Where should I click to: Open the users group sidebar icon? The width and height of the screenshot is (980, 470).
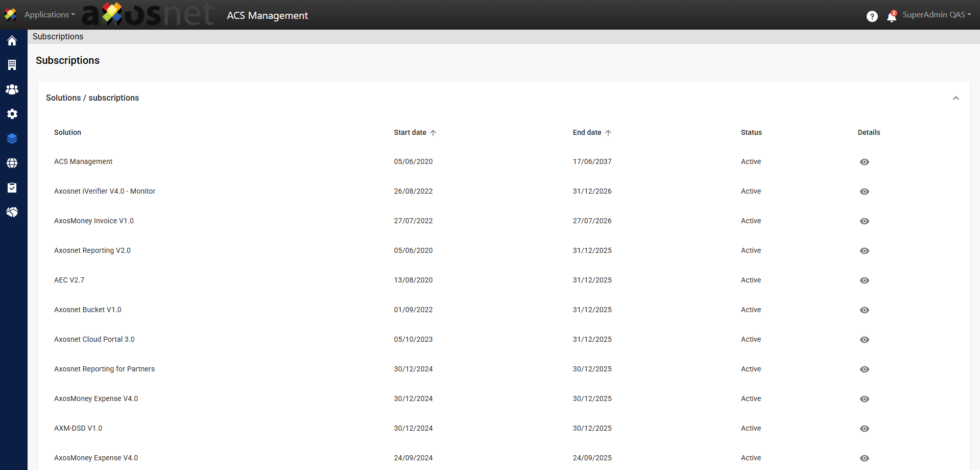12,89
